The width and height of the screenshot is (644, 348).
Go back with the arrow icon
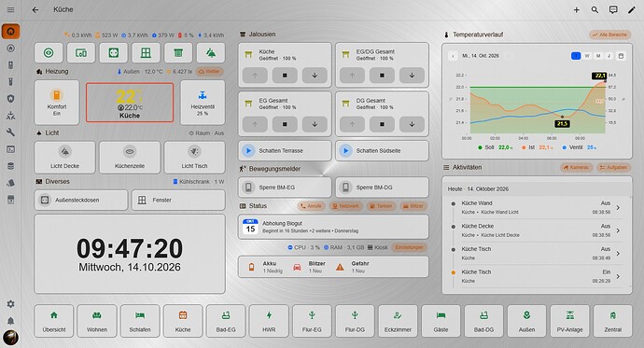(x=35, y=9)
